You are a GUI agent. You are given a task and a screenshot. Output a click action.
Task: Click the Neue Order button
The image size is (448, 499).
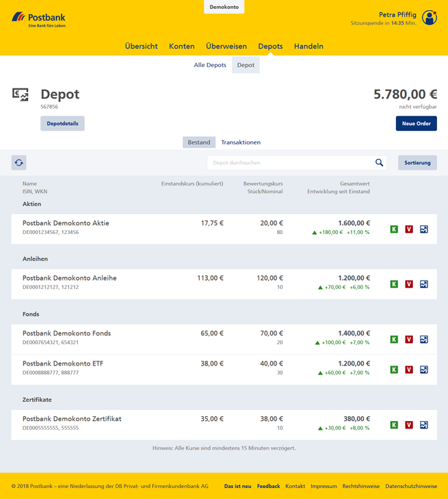tap(417, 123)
